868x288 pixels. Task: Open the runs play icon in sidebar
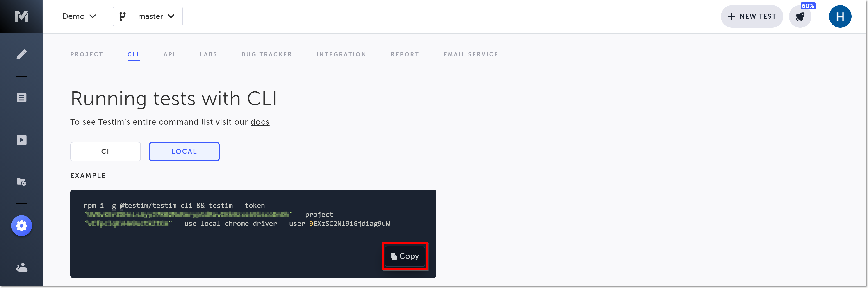22,140
